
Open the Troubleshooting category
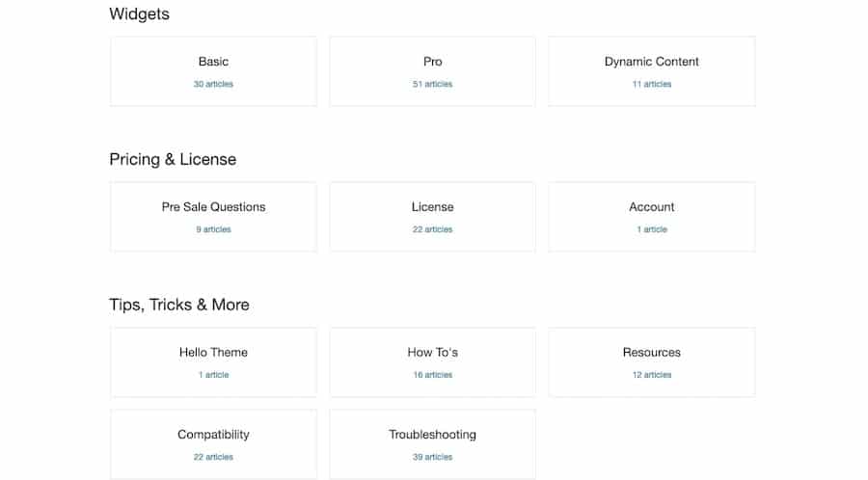coord(432,435)
